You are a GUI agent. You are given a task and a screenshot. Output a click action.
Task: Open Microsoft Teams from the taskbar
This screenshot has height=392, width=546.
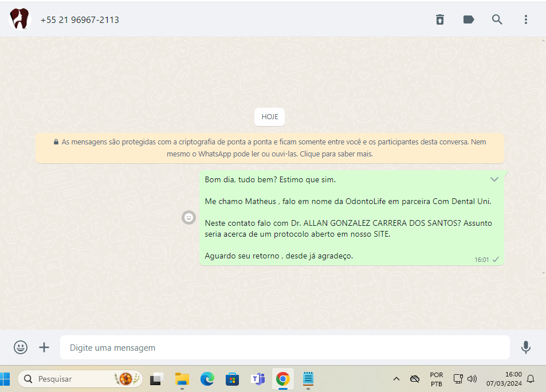pos(258,379)
